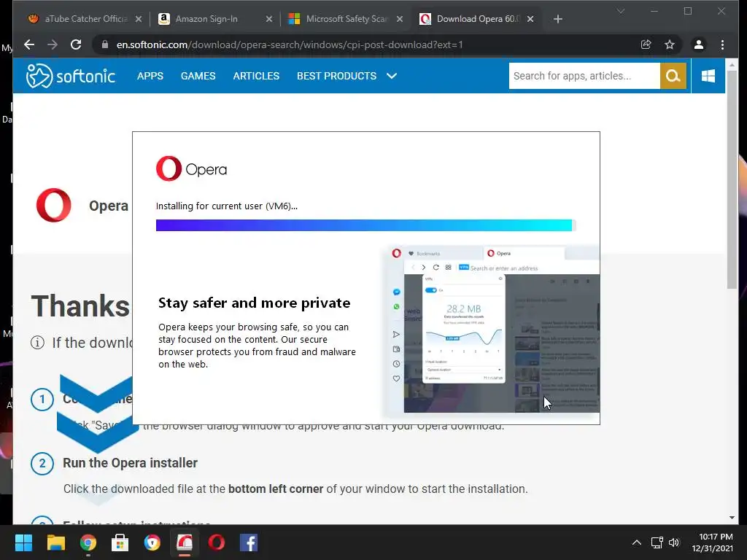Click scrollbar down arrow

732,518
